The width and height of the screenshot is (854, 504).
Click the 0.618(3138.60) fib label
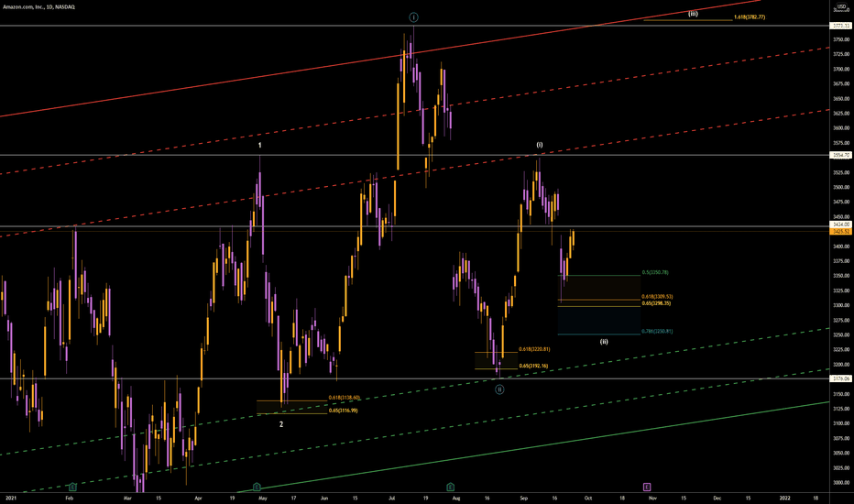click(345, 398)
